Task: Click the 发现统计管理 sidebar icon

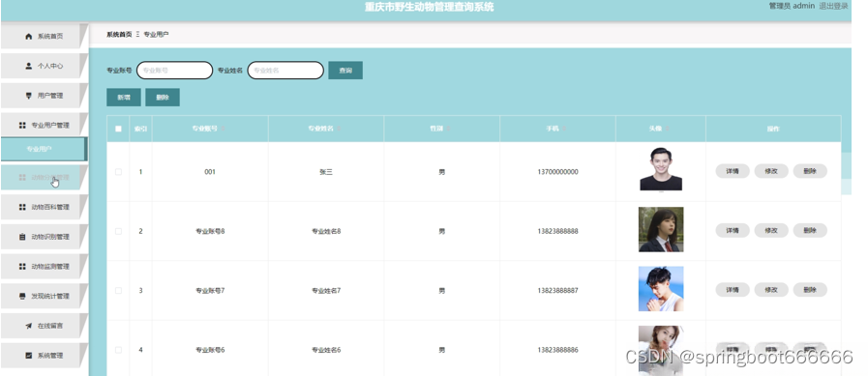Action: 22,297
